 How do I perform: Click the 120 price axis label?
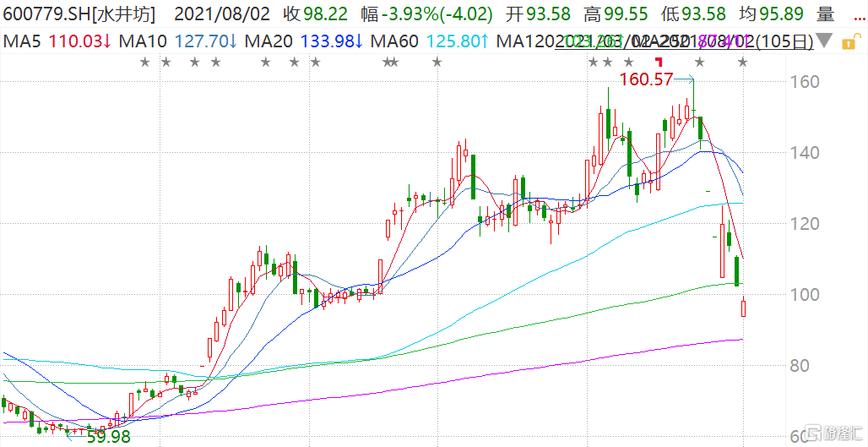pyautogui.click(x=806, y=224)
